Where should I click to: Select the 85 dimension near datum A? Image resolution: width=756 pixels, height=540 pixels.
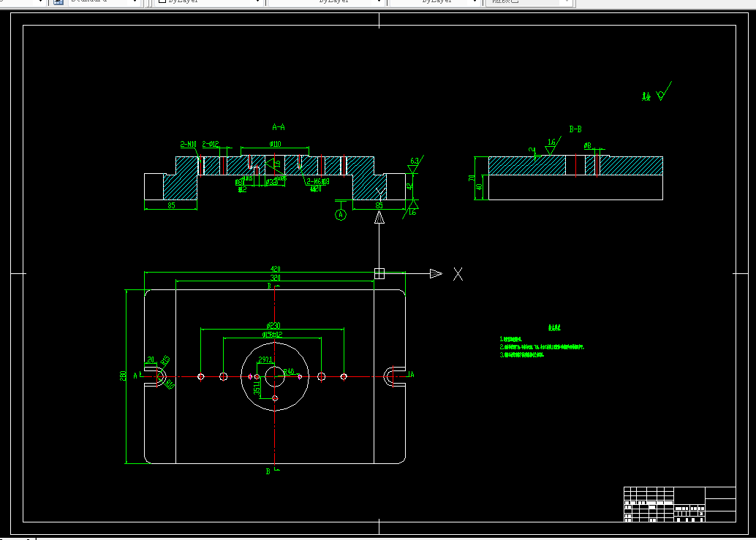(x=379, y=205)
